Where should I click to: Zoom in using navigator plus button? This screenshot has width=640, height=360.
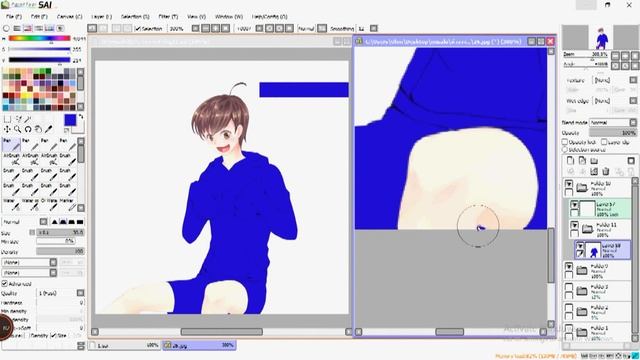[x=625, y=56]
